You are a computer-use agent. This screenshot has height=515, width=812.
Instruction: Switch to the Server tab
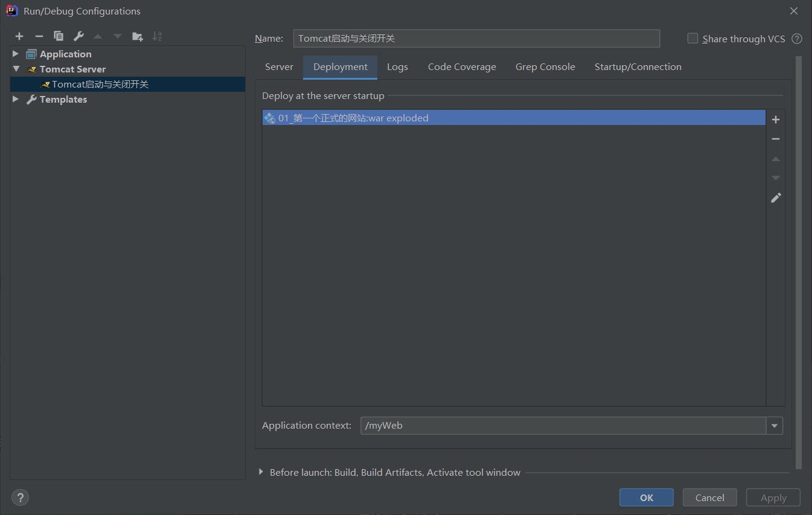point(279,67)
